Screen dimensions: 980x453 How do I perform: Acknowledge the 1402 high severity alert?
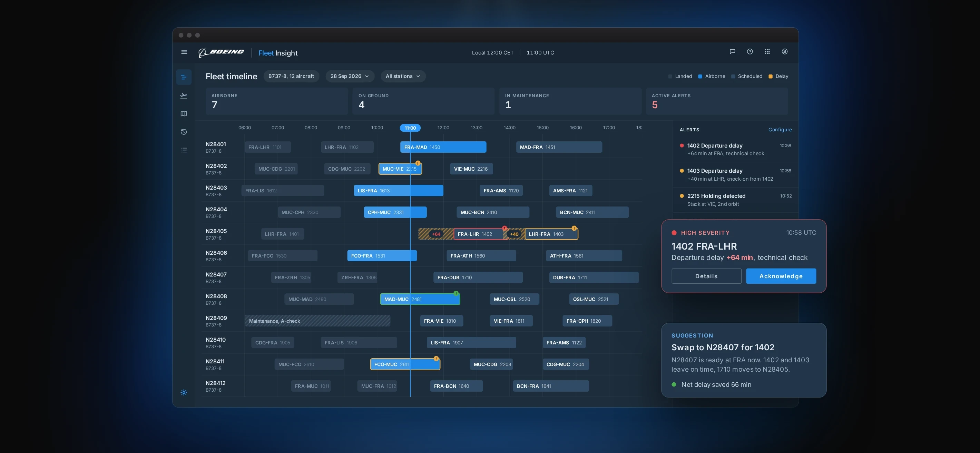pyautogui.click(x=781, y=276)
